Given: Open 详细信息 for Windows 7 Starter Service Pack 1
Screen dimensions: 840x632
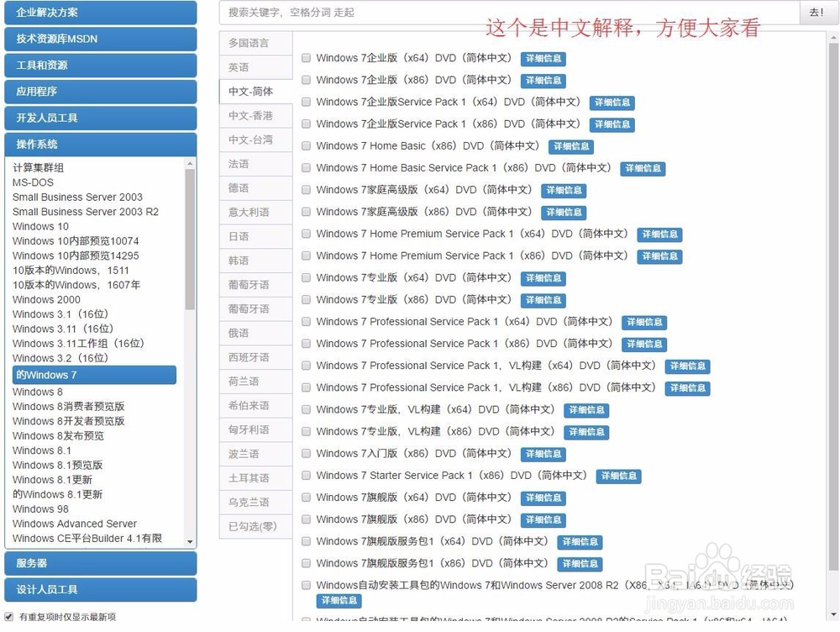Looking at the screenshot, I should click(619, 476).
